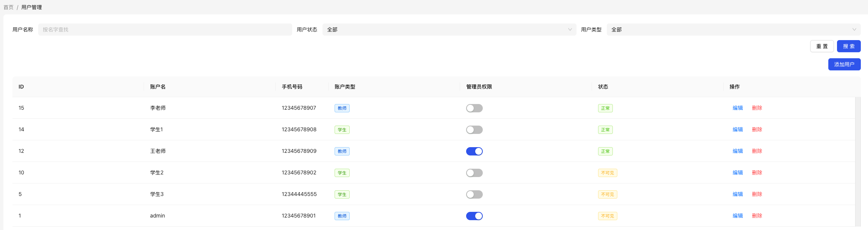Click the 重置 button
This screenshot has width=868, height=230.
tap(822, 46)
